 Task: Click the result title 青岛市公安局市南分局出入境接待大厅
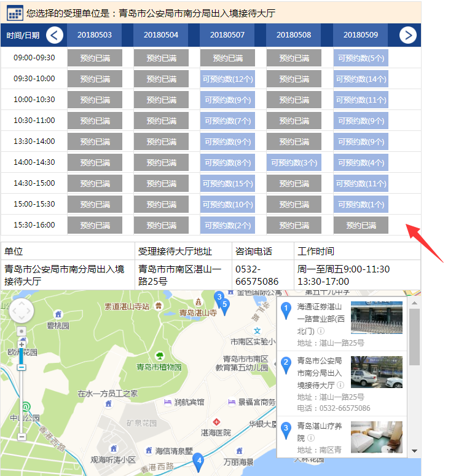coord(320,373)
